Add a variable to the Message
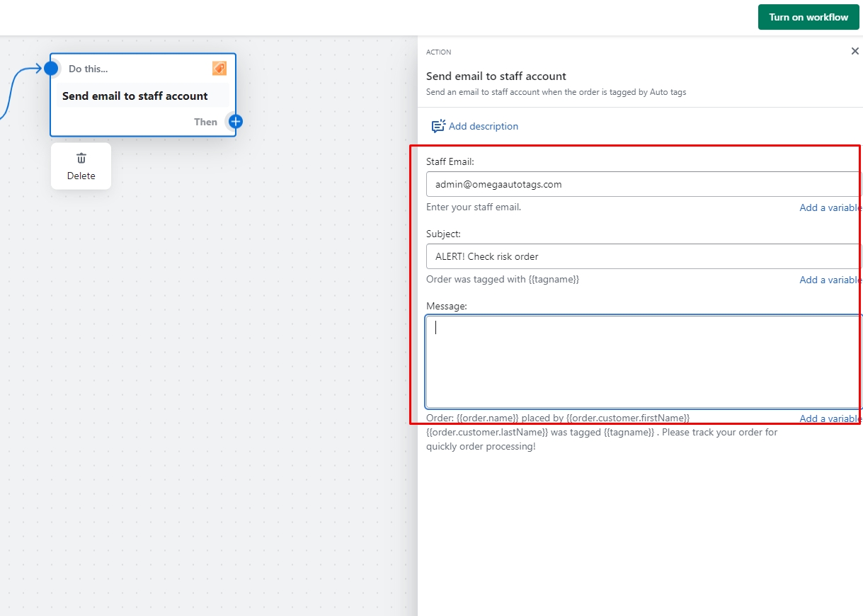 tap(830, 418)
